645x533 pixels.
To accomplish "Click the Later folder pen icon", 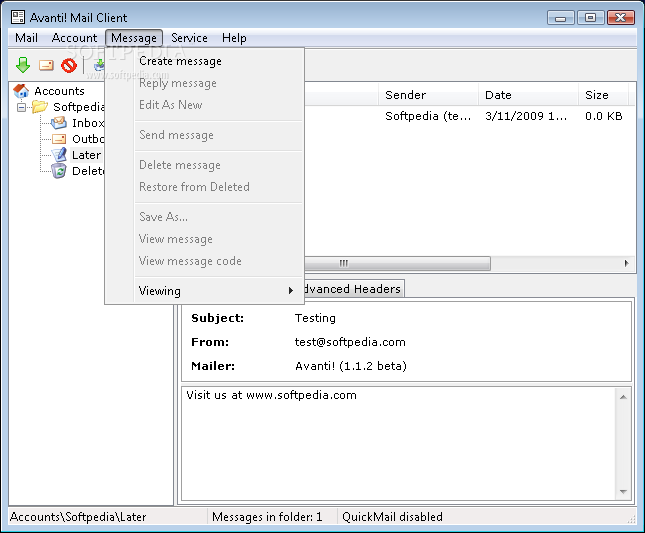I will [x=59, y=155].
